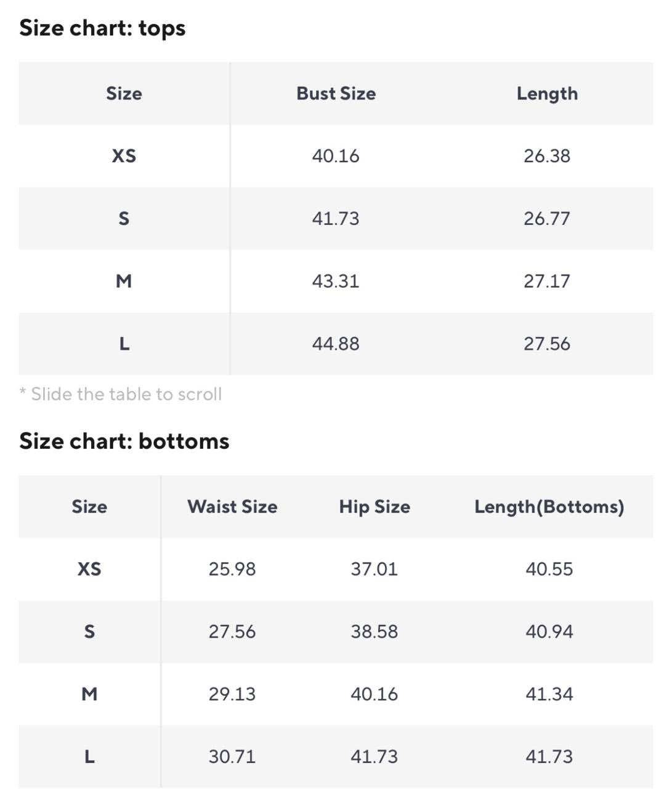Select waist value 25.98 for XS

coord(232,569)
